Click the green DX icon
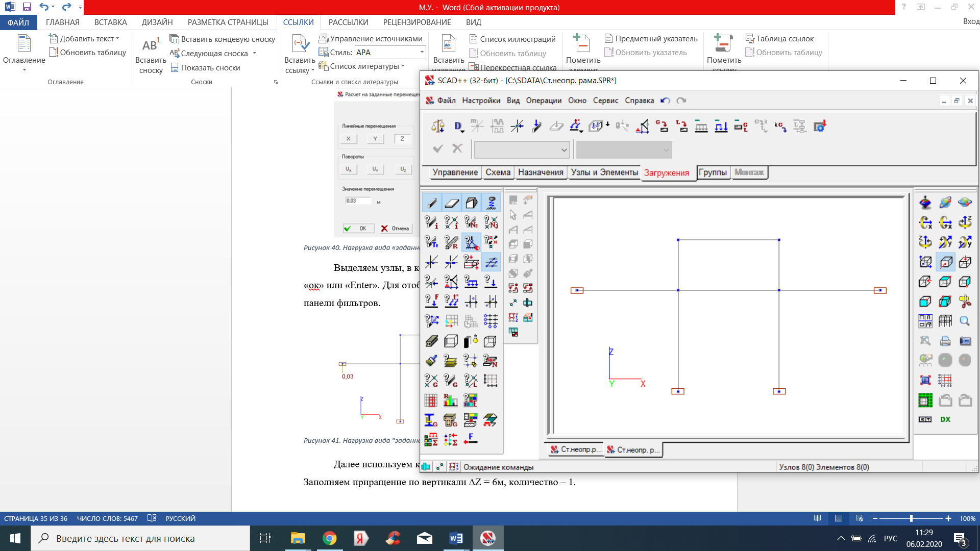Viewport: 980px width, 551px height. click(x=945, y=419)
